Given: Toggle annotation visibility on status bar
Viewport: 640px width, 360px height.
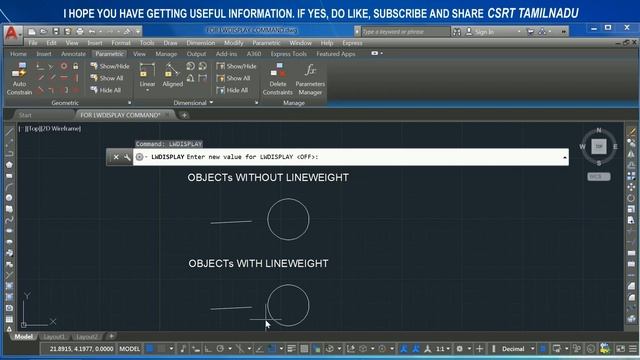Looking at the screenshot, I should [404, 349].
